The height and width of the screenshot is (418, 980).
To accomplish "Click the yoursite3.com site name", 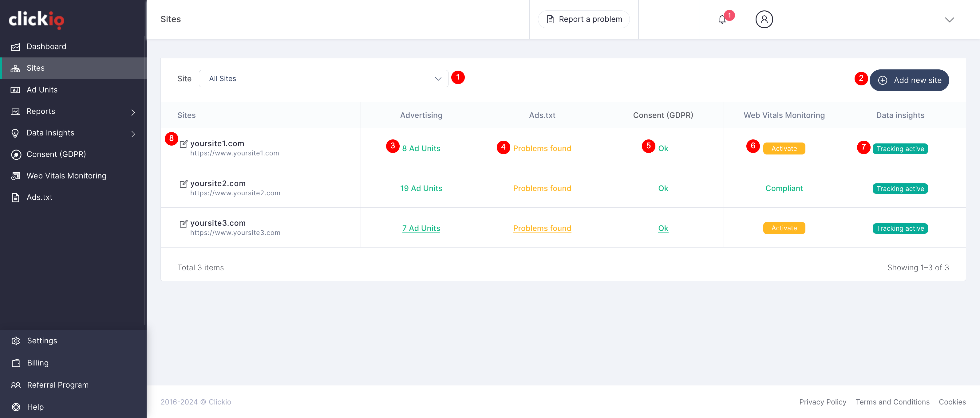I will coord(218,223).
